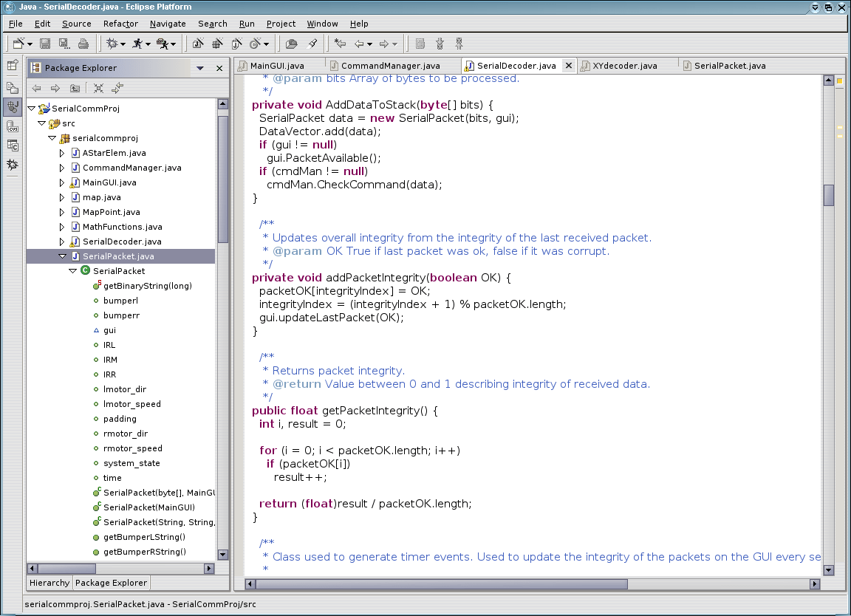The height and width of the screenshot is (616, 851).
Task: Click the Search flashlight icon
Action: click(312, 44)
